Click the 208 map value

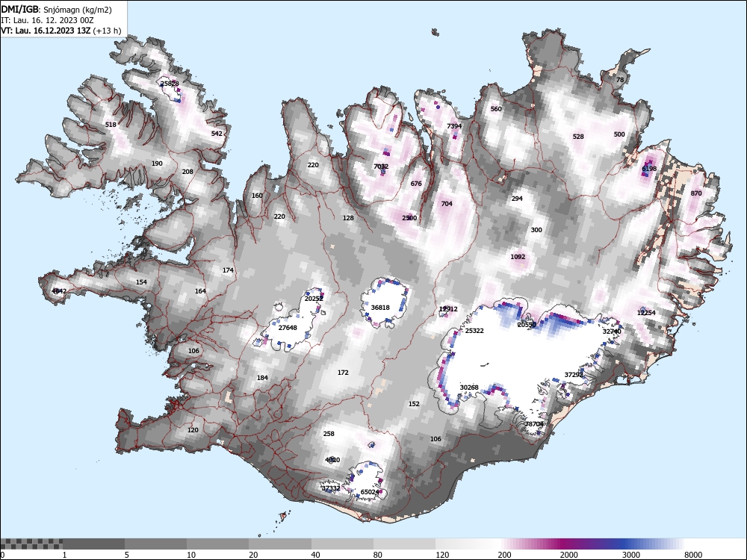tap(187, 172)
